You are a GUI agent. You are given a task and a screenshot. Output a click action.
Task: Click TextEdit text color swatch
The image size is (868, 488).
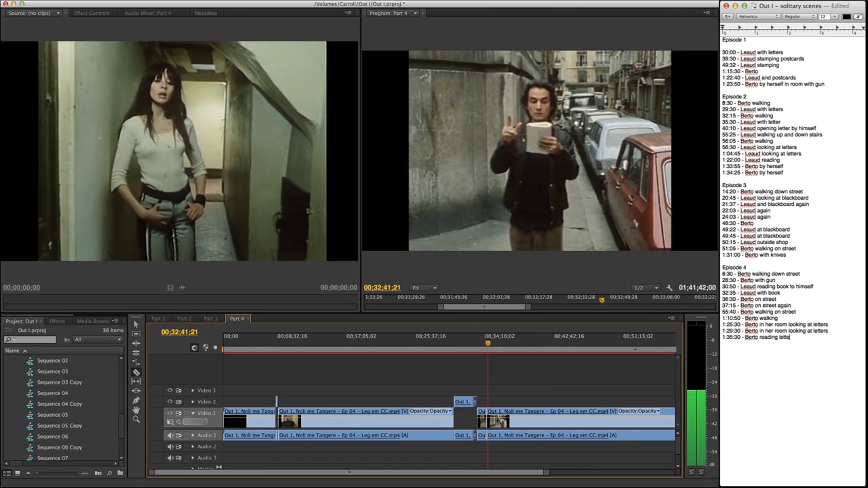click(x=847, y=17)
